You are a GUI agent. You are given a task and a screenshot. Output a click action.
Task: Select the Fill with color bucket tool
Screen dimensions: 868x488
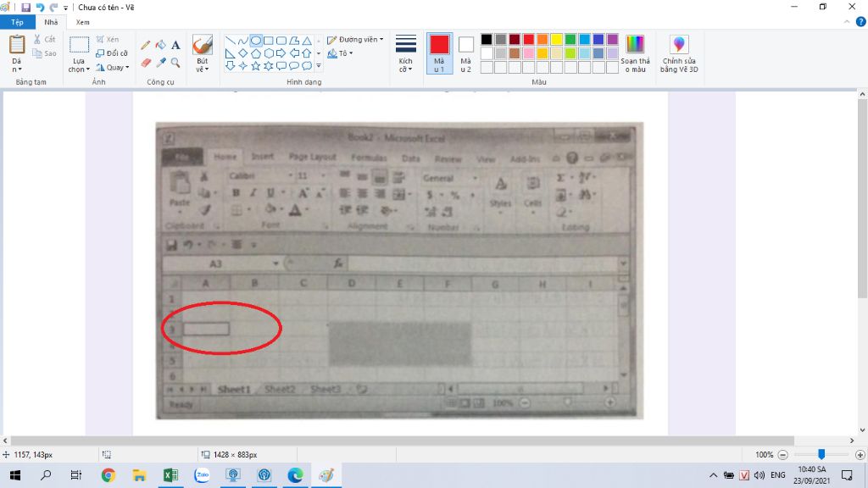(x=160, y=45)
